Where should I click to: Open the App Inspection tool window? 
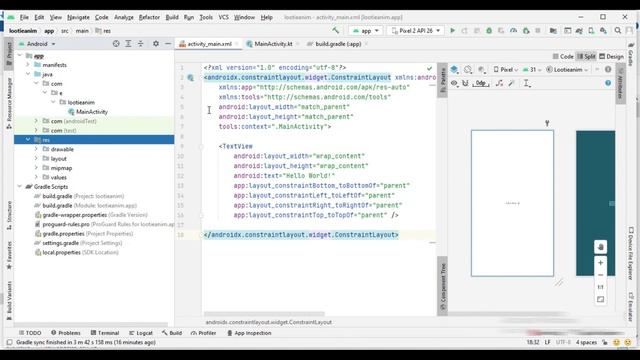249,333
